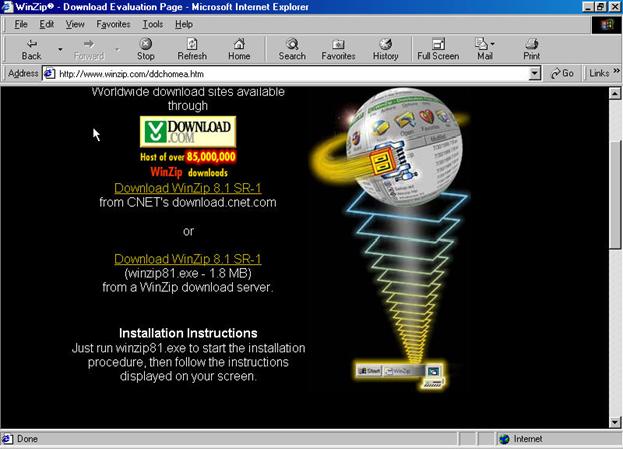The image size is (623, 449).
Task: Click the 'from CNET's download.cnet.com' text
Action: [x=188, y=202]
